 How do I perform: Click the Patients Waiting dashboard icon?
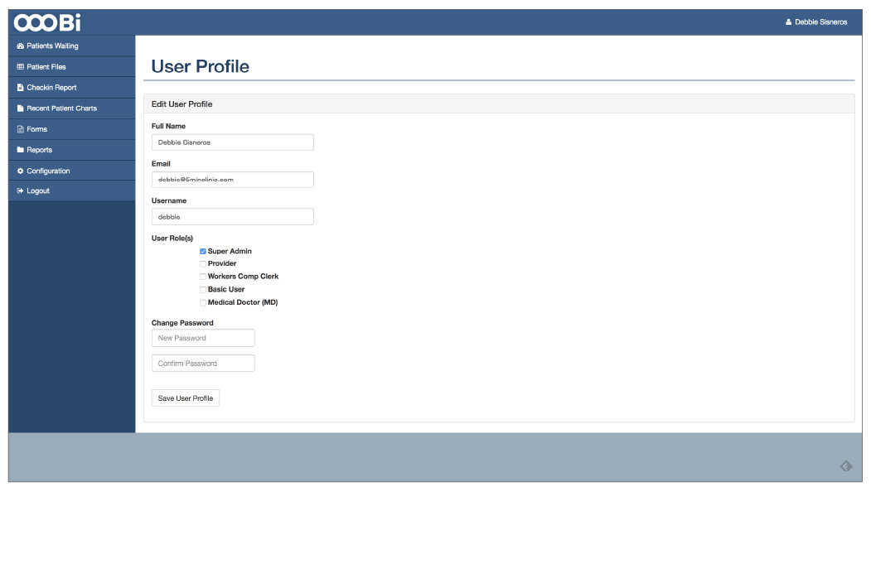(x=21, y=46)
